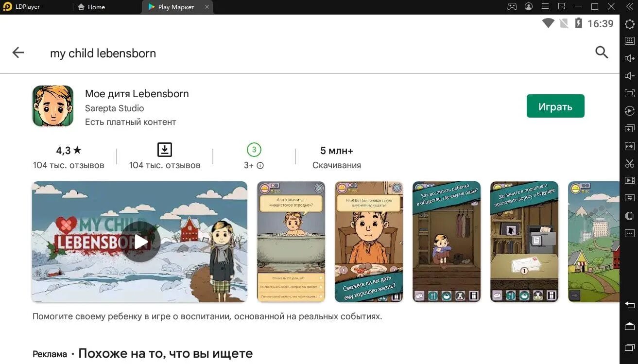
Task: Click the Мое дитя Lebensborn title
Action: (x=137, y=93)
